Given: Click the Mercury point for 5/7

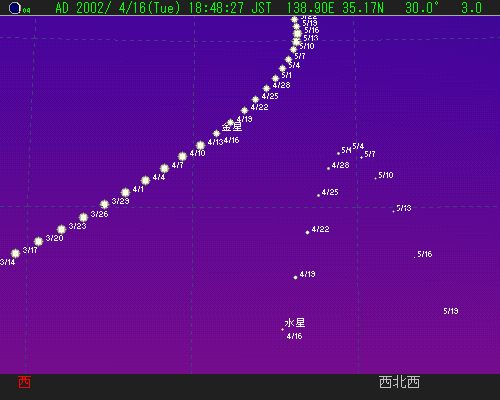Looking at the screenshot, I should coord(361,157).
